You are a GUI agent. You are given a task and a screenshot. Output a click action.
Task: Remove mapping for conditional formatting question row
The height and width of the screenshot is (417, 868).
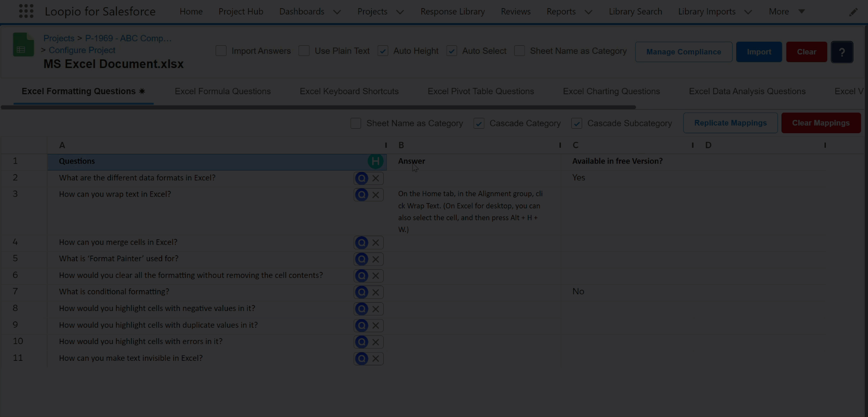376,292
